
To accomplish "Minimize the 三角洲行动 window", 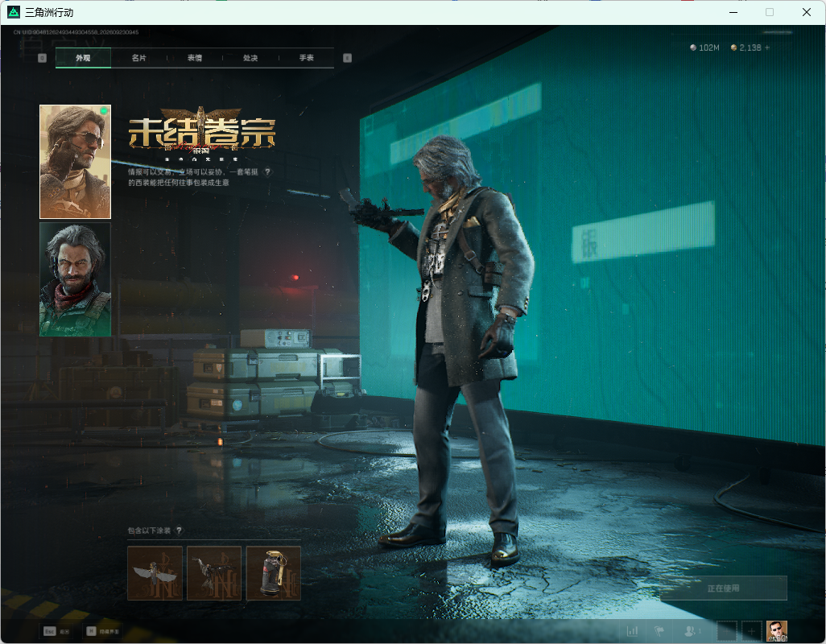I will pyautogui.click(x=733, y=12).
